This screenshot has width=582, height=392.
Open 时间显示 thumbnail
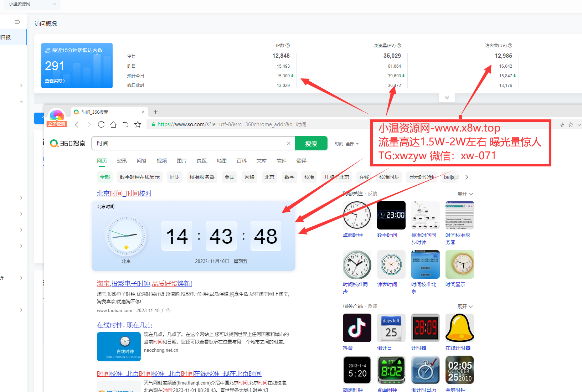click(459, 264)
